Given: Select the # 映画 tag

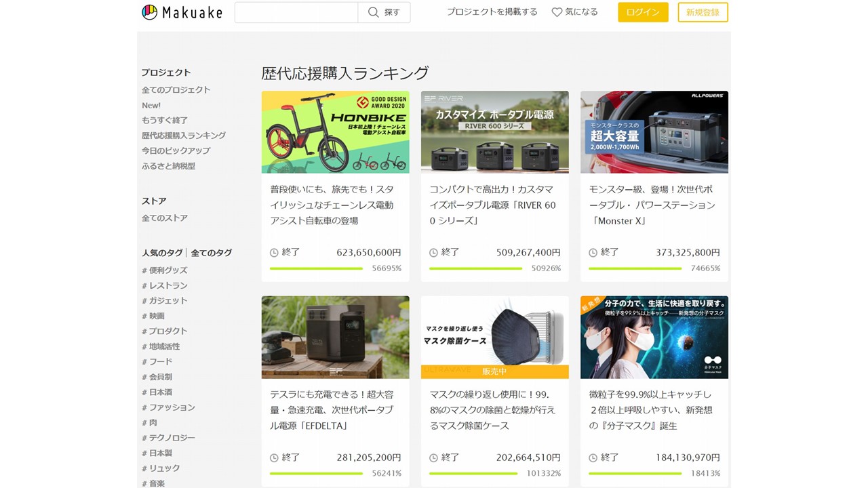Looking at the screenshot, I should pyautogui.click(x=153, y=316).
